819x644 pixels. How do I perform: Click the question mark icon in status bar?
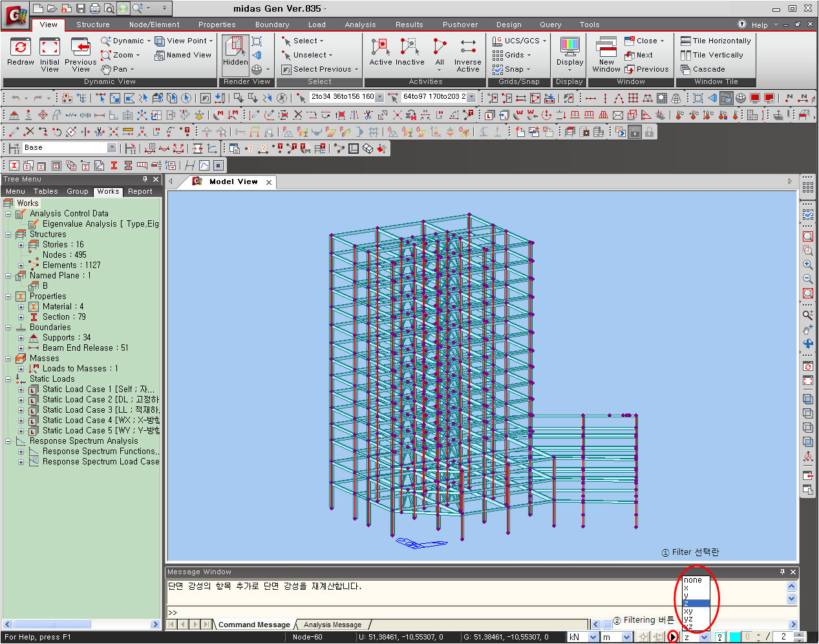[x=719, y=637]
